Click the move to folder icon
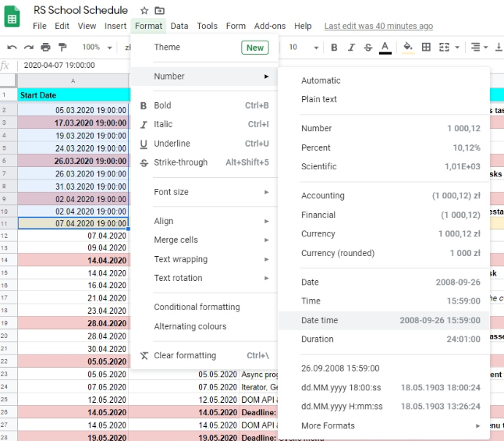The width and height of the screenshot is (504, 441). (x=159, y=11)
